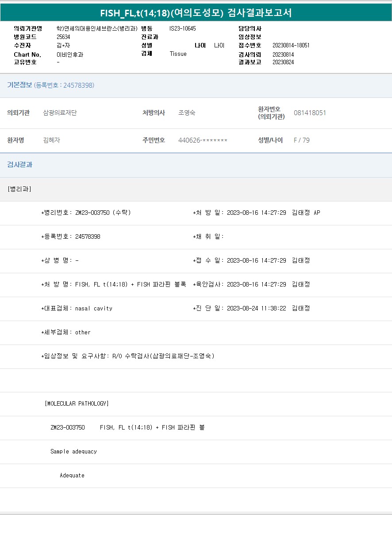Click patient name value 김혜자

click(x=52, y=140)
